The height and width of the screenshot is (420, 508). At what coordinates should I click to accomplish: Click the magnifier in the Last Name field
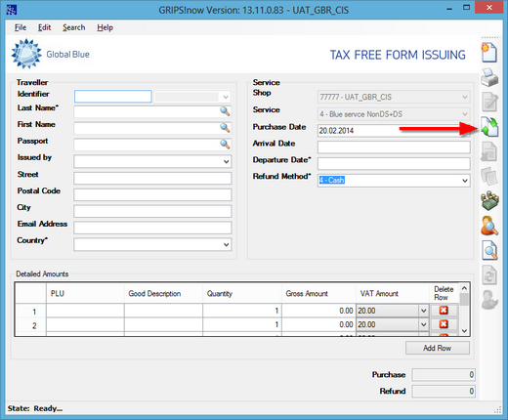(225, 111)
